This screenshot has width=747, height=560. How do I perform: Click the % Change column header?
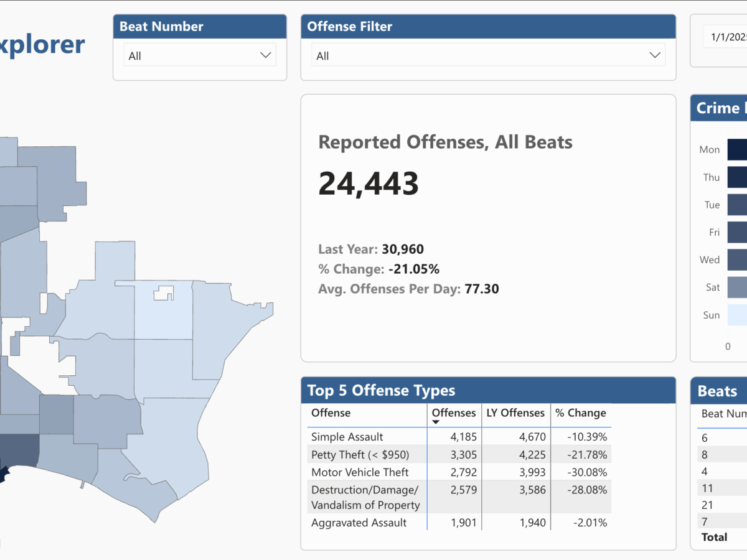[580, 413]
